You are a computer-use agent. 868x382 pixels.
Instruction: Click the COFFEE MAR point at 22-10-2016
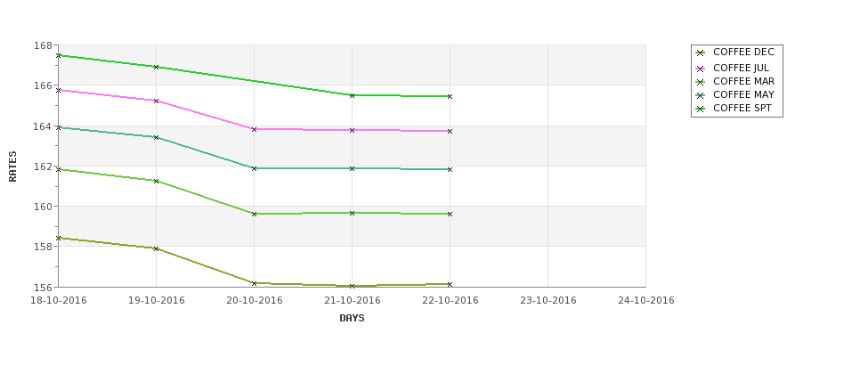click(450, 214)
